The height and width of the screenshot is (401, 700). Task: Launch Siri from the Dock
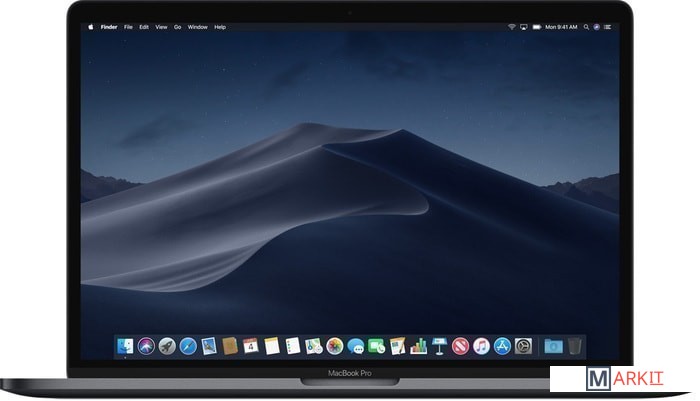[146, 346]
